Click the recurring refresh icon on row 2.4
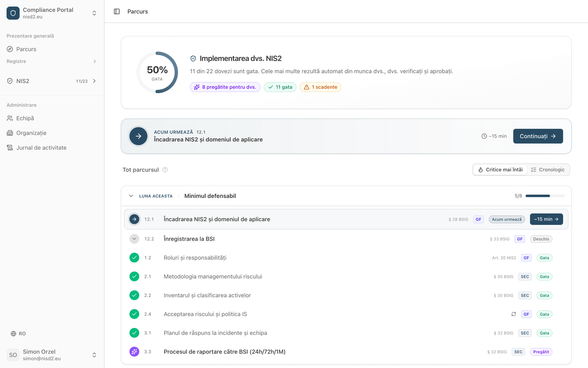This screenshot has height=368, width=588. point(514,314)
